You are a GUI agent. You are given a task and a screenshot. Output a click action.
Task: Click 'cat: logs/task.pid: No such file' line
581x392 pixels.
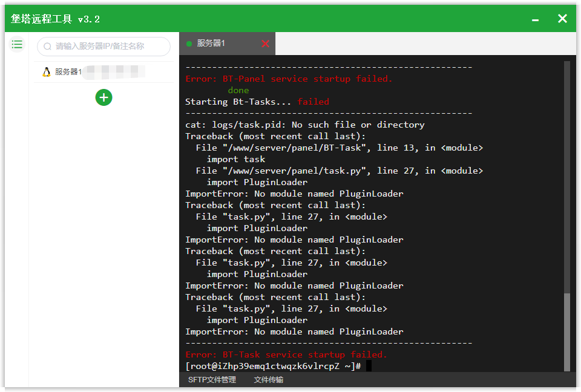(305, 125)
